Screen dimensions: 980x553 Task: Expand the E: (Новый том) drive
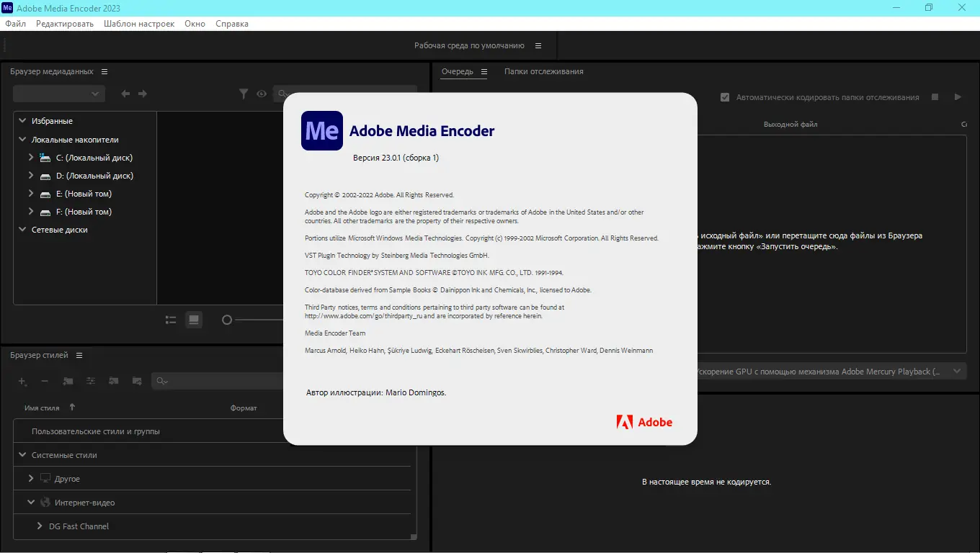[x=31, y=194]
